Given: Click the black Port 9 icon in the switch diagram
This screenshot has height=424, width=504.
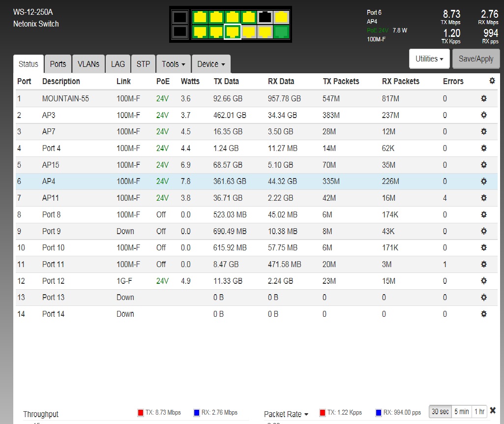Looking at the screenshot, I should (x=265, y=17).
